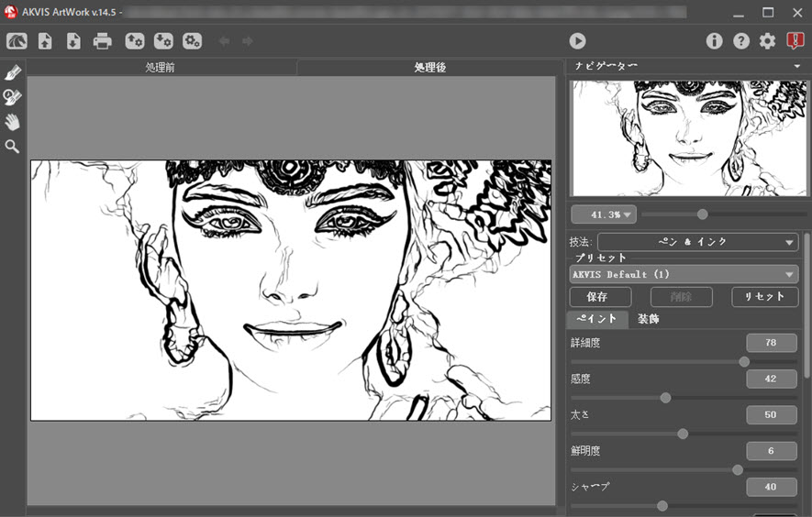812x517 pixels.
Task: Open the red notifications exclamation icon
Action: click(x=795, y=40)
